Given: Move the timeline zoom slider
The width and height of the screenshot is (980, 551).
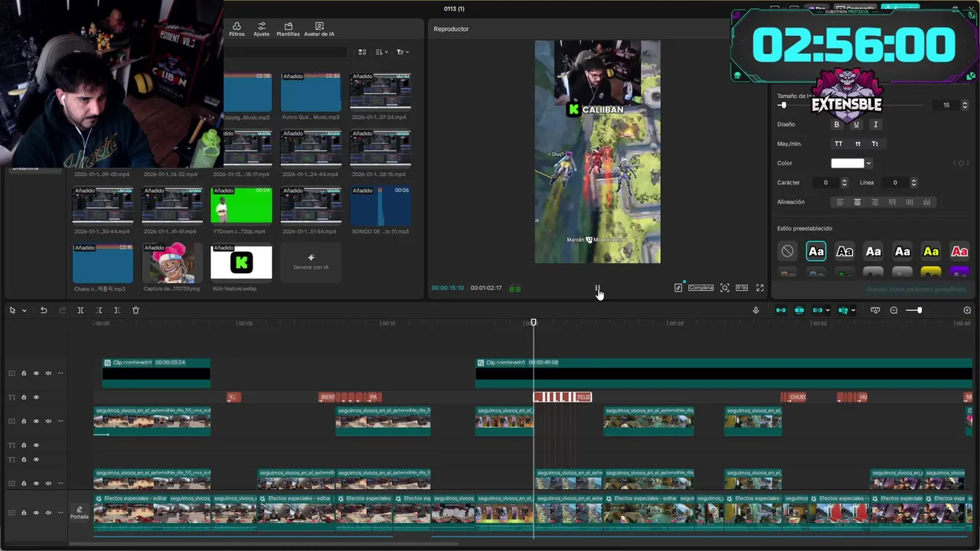Looking at the screenshot, I should pos(919,310).
